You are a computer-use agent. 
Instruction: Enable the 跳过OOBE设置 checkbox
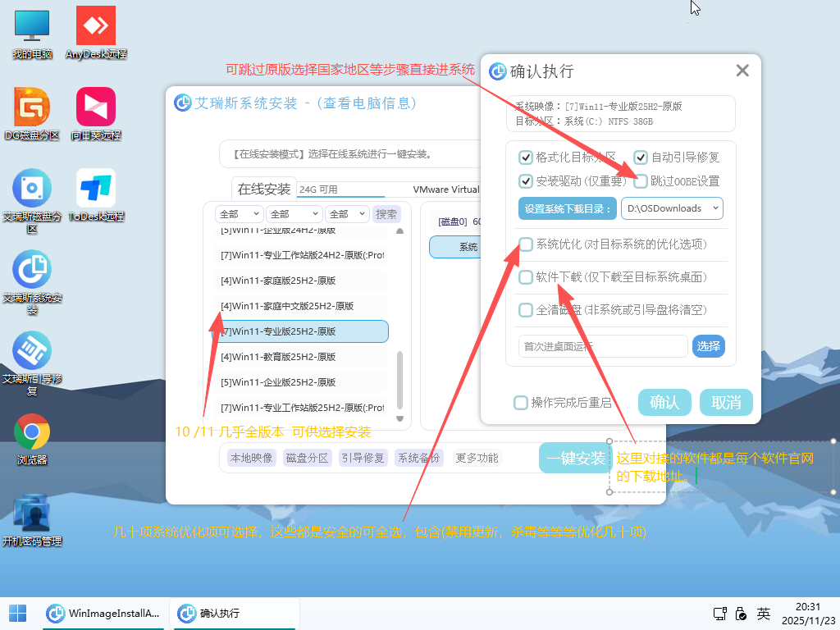[641, 180]
